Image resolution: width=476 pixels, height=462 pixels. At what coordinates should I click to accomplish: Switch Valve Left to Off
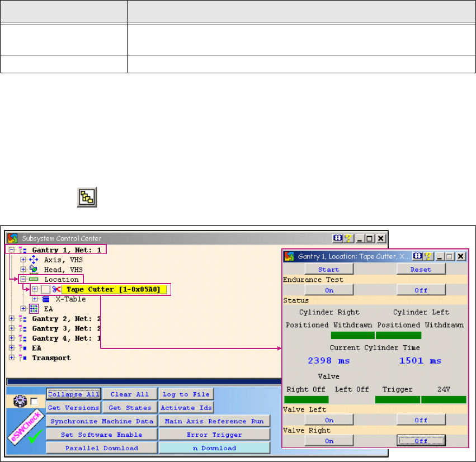click(421, 420)
